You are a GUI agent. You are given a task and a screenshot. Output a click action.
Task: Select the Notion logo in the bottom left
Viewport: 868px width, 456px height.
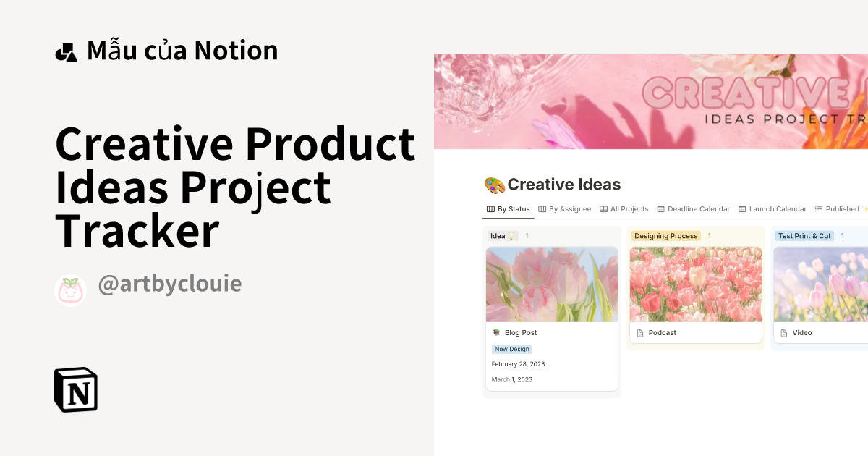click(x=76, y=389)
